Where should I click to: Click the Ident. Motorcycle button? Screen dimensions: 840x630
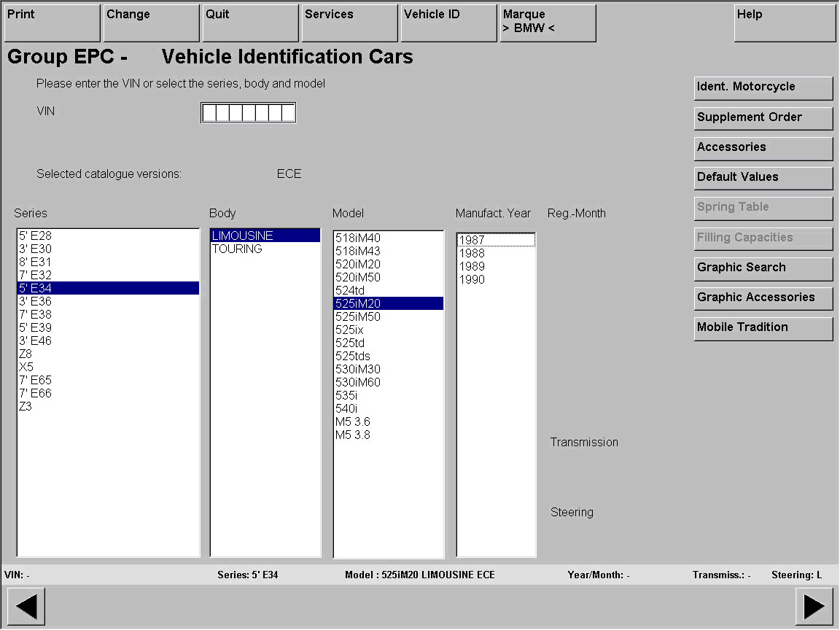(x=763, y=87)
